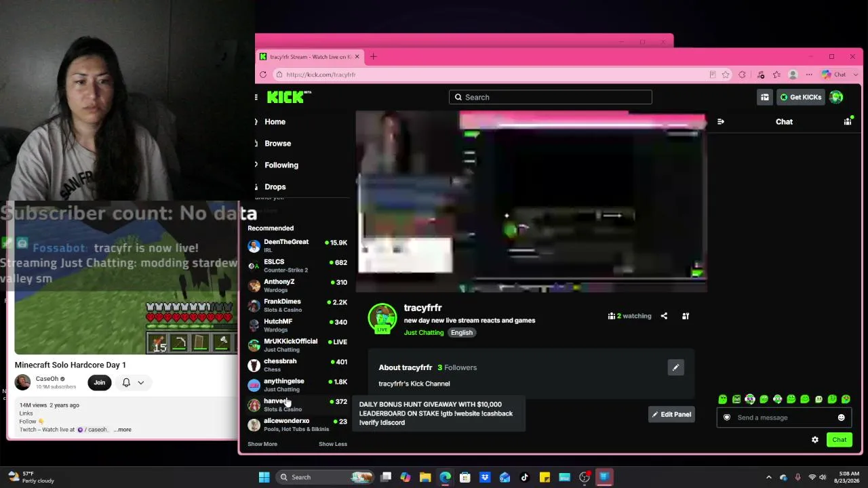Open the emoji picker in the message box

tap(841, 418)
